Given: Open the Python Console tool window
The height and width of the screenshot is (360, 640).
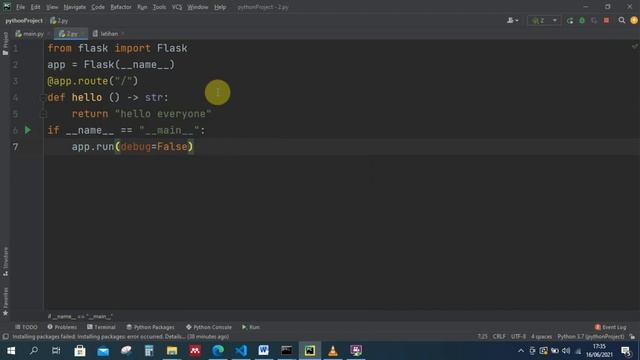Looking at the screenshot, I should [209, 327].
